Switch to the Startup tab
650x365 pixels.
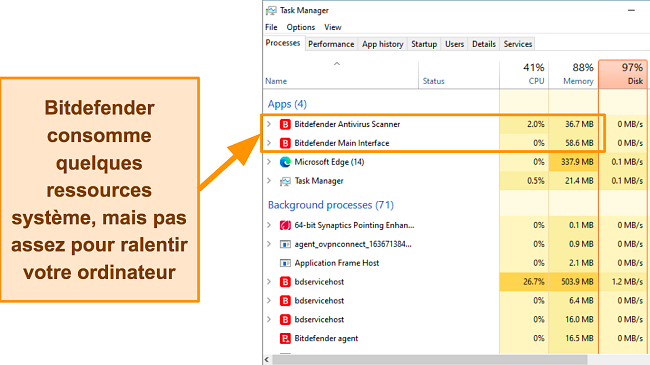424,44
